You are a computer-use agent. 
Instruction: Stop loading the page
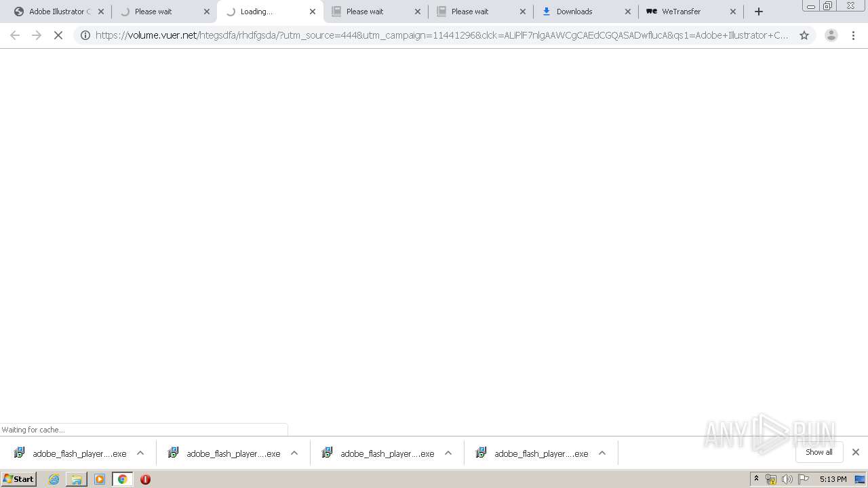58,35
